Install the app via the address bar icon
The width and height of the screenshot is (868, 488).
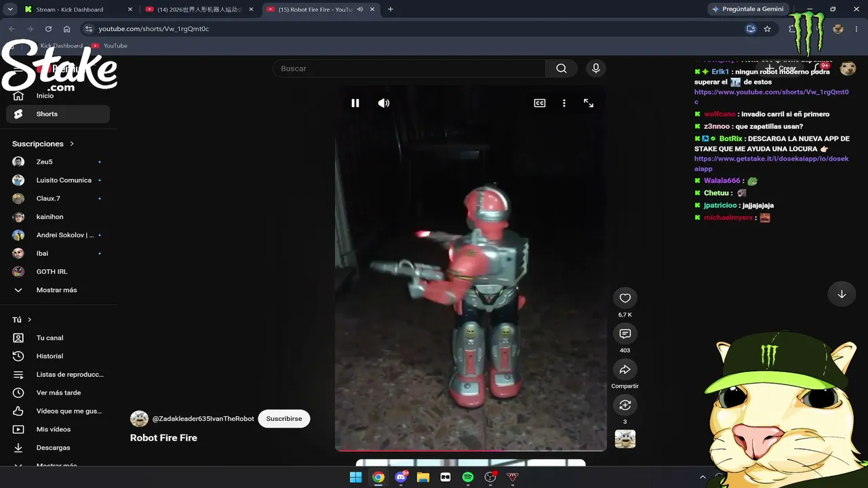751,29
